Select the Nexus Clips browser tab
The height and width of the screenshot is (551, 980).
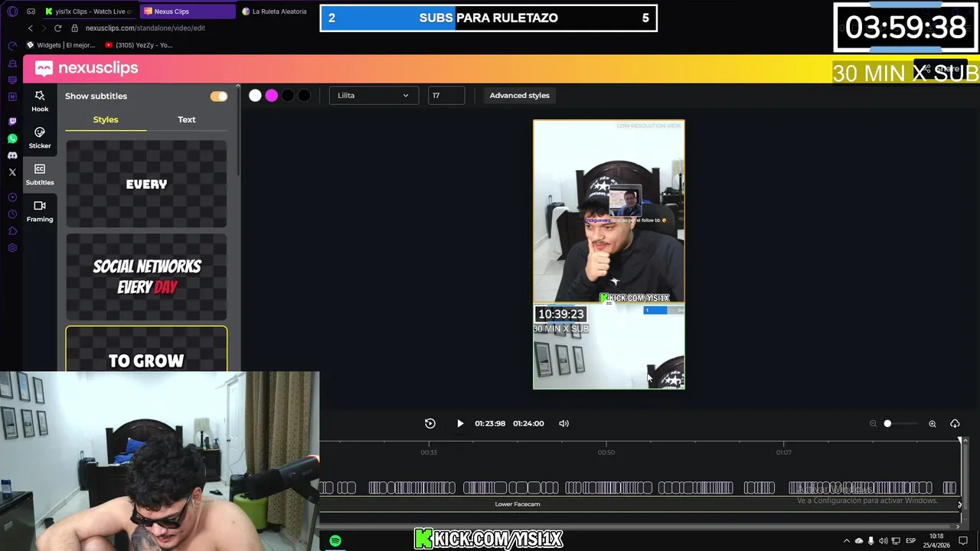(x=186, y=11)
